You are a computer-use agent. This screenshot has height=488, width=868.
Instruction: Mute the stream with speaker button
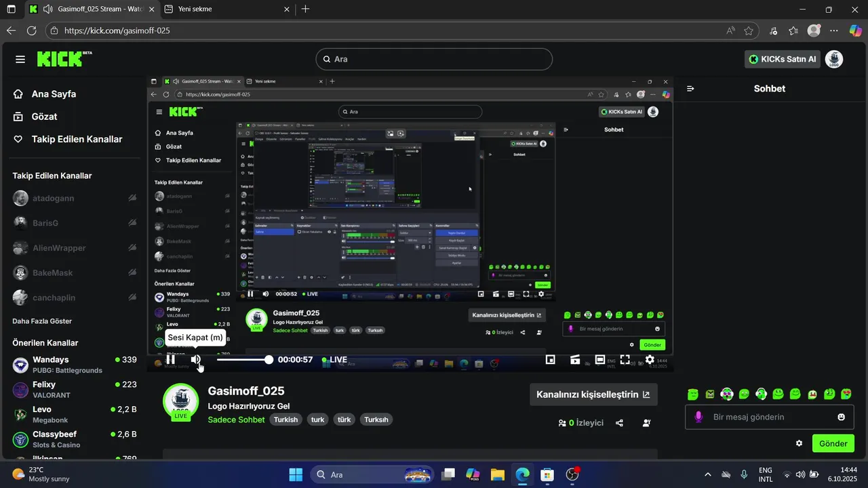click(195, 359)
